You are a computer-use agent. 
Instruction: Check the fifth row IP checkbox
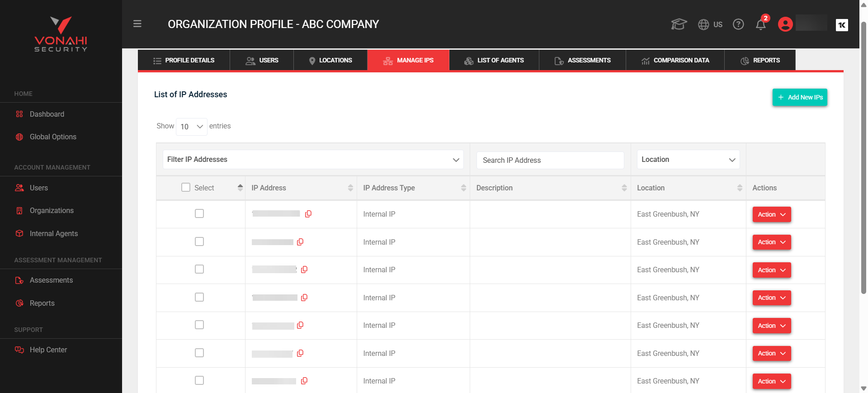click(x=199, y=325)
